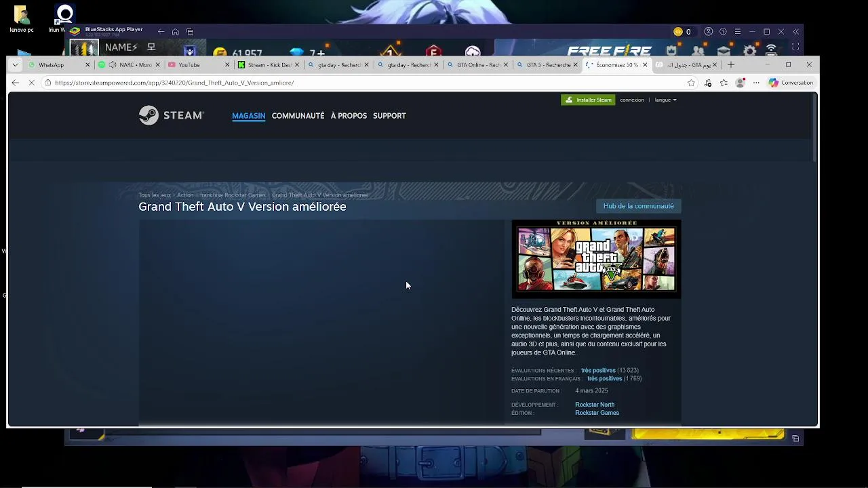
Task: Open browser favorites list icon
Action: 724,83
